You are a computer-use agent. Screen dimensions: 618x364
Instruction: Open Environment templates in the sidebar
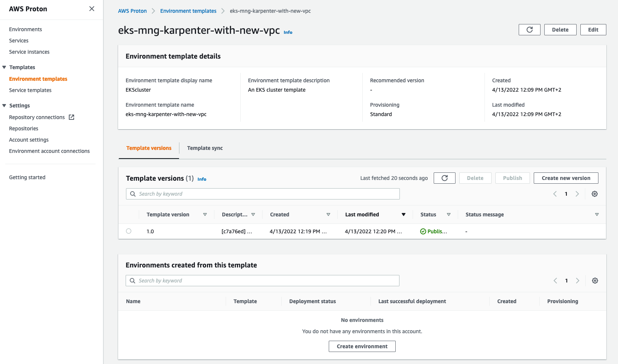[38, 79]
